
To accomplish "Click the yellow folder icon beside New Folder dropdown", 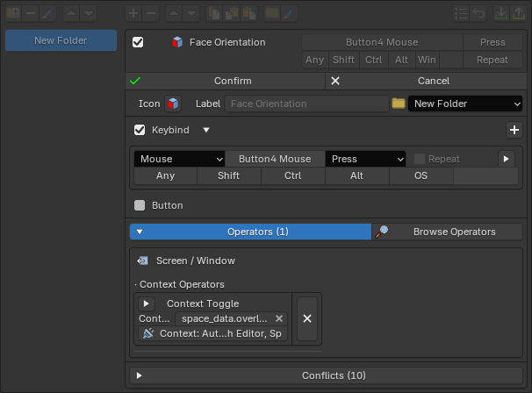I will [399, 104].
